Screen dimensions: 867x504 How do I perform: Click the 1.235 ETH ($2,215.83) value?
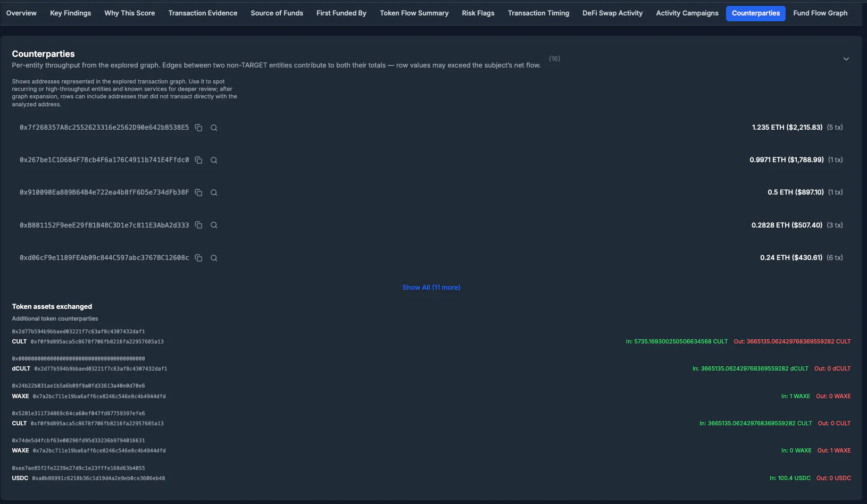[x=787, y=127]
